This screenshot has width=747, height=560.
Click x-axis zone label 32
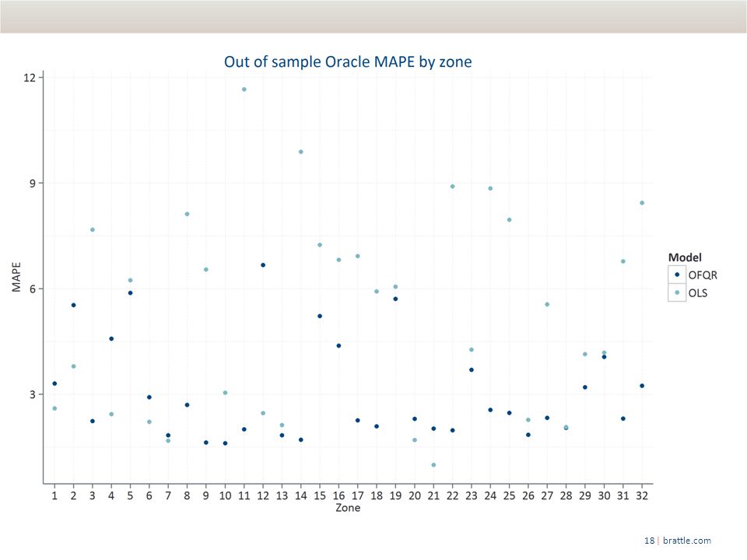pos(642,495)
